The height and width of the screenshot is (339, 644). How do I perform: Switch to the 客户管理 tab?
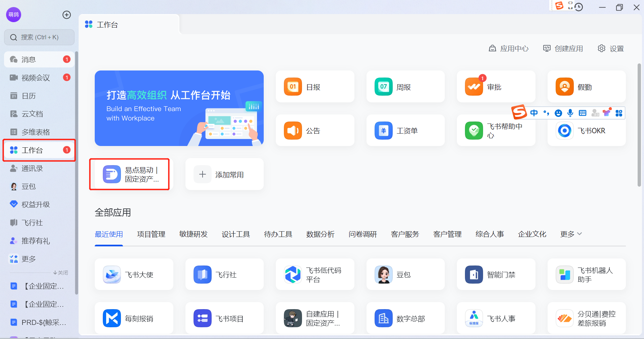coord(447,234)
